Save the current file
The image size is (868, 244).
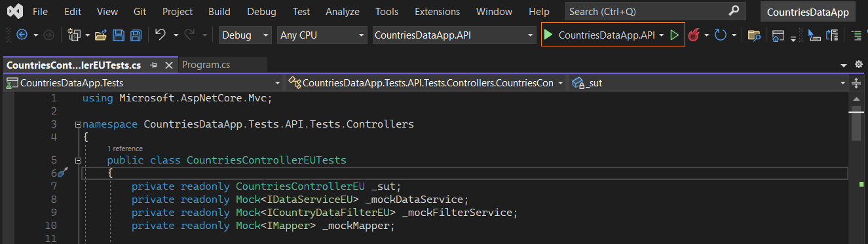click(119, 35)
